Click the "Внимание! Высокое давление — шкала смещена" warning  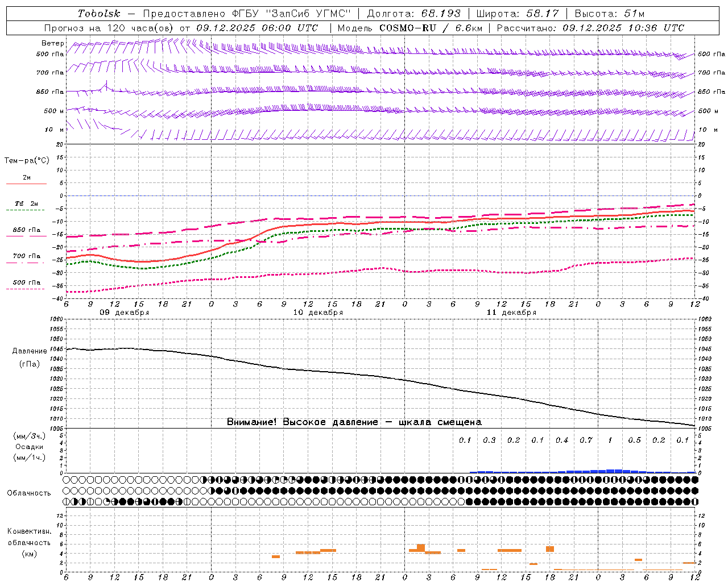coord(354,422)
